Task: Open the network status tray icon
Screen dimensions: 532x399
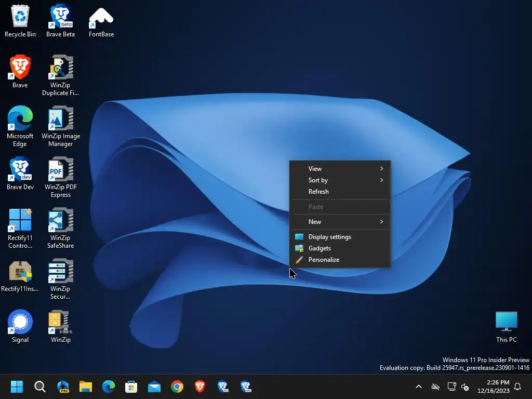Action: pyautogui.click(x=451, y=387)
